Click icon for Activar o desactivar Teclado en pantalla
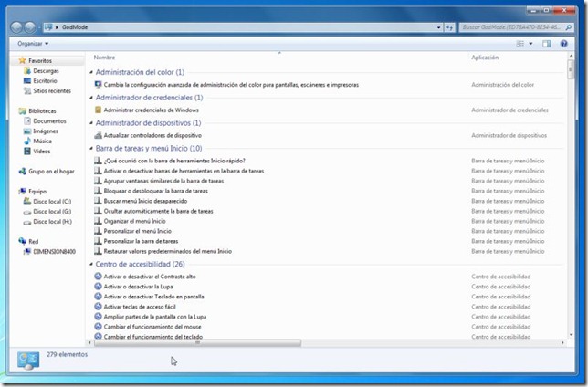 tap(99, 297)
